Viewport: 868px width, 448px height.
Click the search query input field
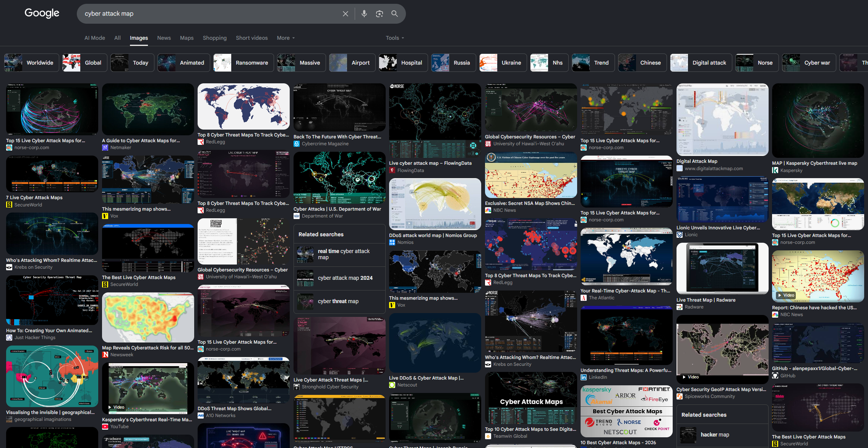click(210, 14)
